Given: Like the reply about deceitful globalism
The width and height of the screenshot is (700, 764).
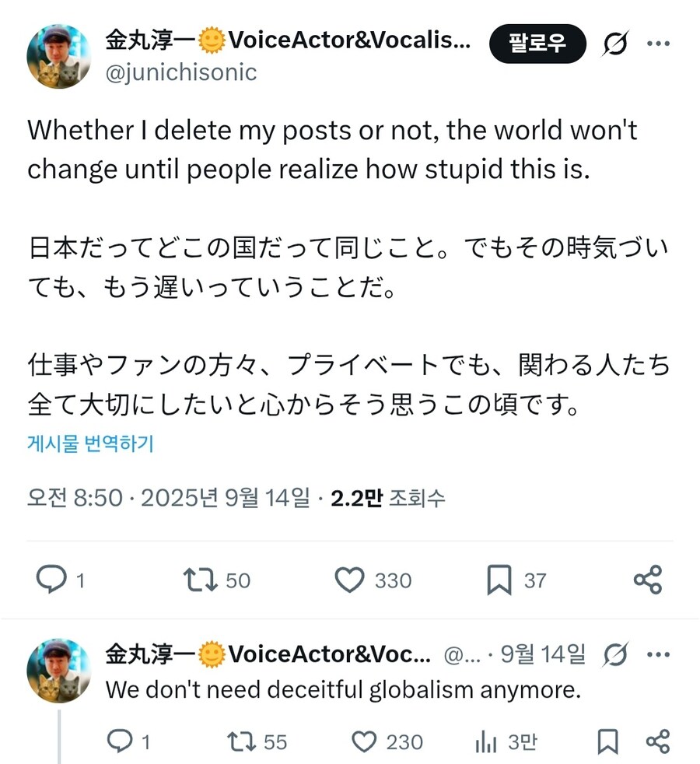Looking at the screenshot, I should click(x=364, y=741).
